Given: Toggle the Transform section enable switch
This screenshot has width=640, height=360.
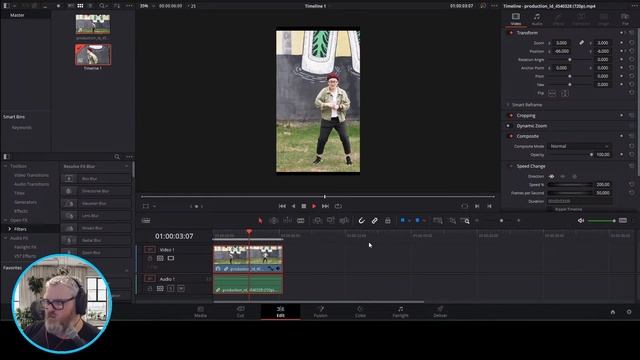Looking at the screenshot, I should point(510,33).
